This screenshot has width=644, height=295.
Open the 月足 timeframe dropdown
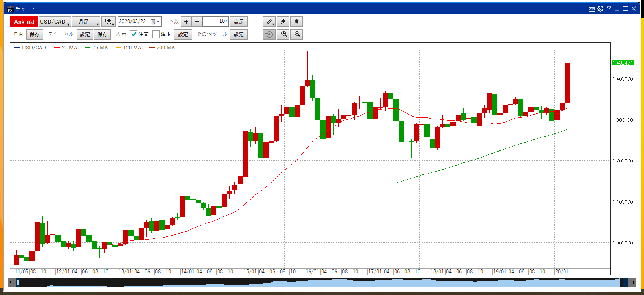click(86, 22)
